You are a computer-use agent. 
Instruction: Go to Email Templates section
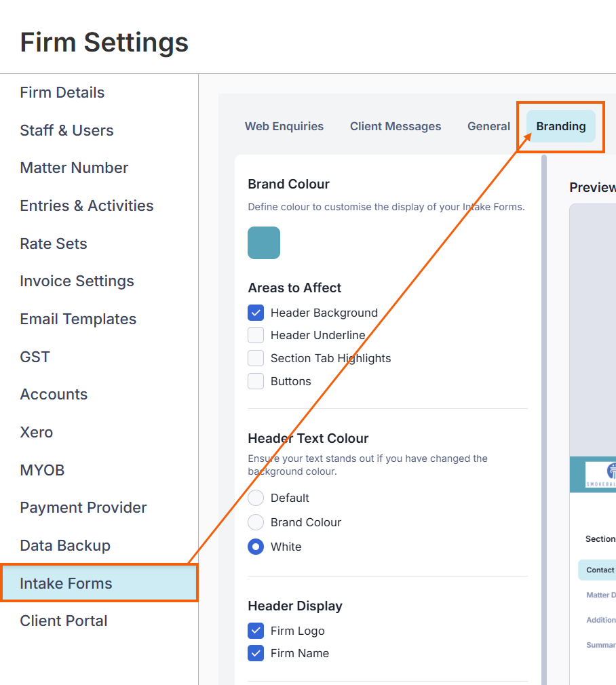(x=78, y=319)
